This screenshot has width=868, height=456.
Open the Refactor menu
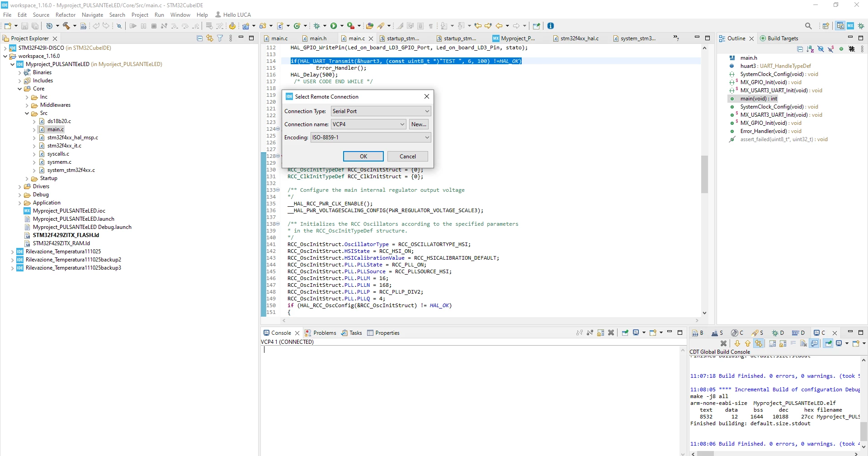[x=66, y=15]
